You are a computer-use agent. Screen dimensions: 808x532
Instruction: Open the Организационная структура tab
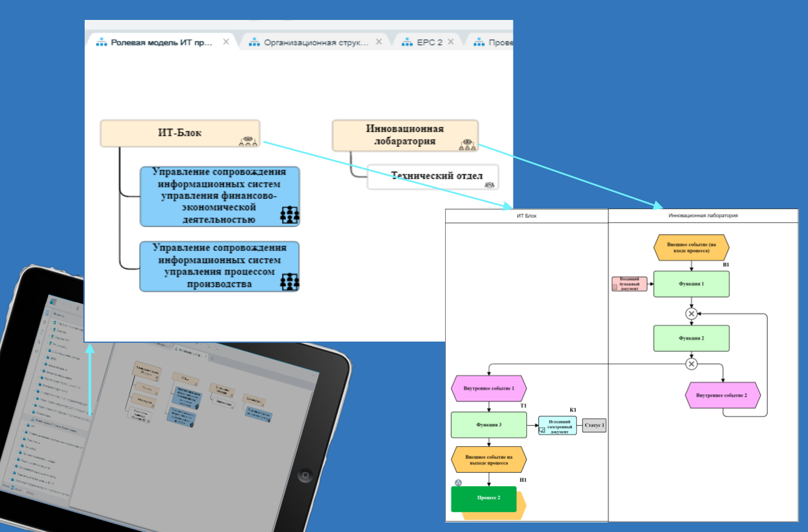coord(316,42)
